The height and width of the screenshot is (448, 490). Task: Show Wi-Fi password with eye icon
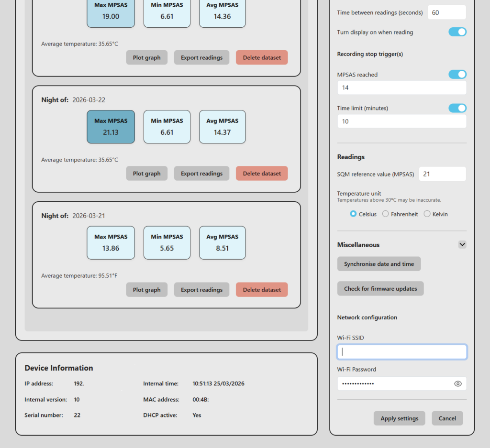point(457,383)
